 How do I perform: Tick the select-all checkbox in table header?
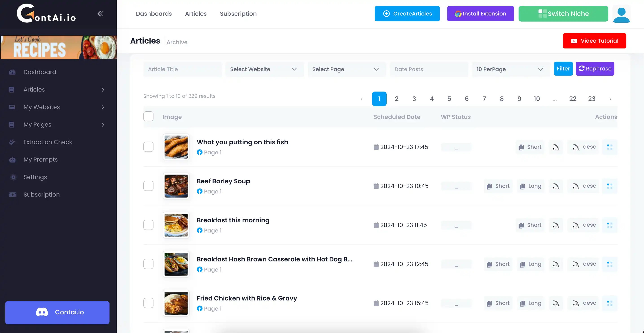coord(148,116)
